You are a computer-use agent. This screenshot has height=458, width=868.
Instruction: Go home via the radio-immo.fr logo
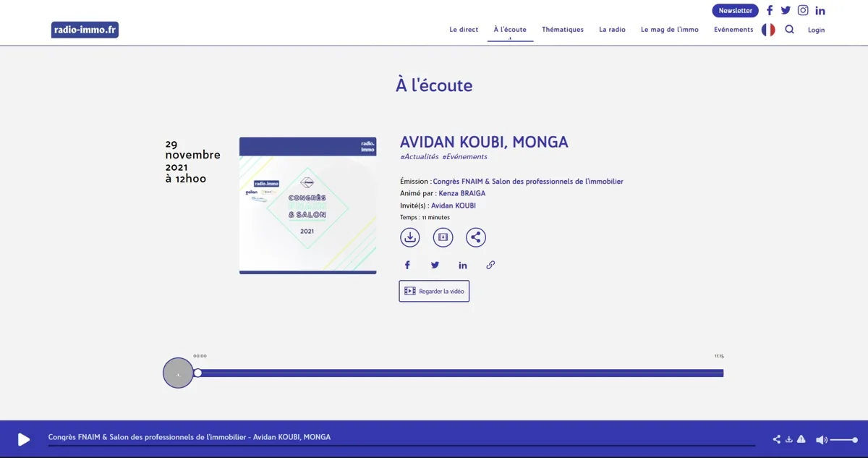click(85, 30)
